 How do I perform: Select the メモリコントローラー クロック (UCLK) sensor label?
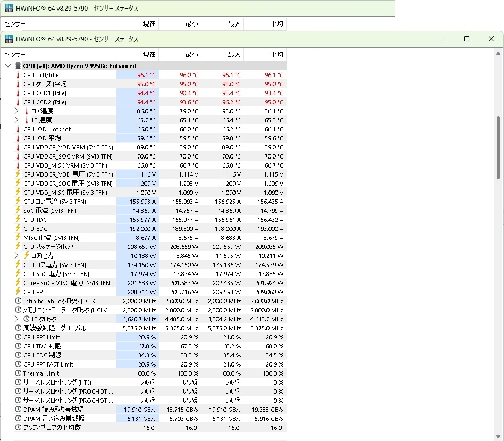click(x=65, y=310)
